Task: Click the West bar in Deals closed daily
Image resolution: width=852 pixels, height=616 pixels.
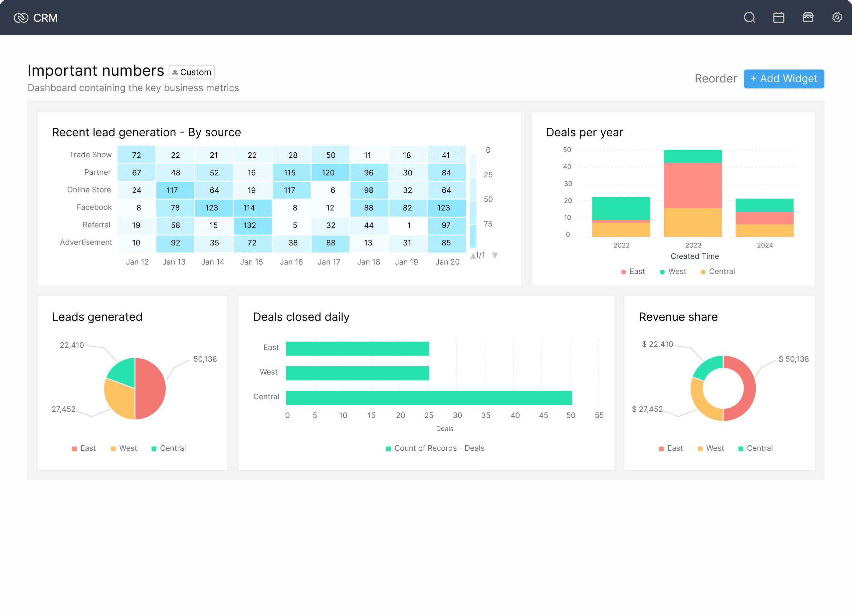Action: click(358, 373)
